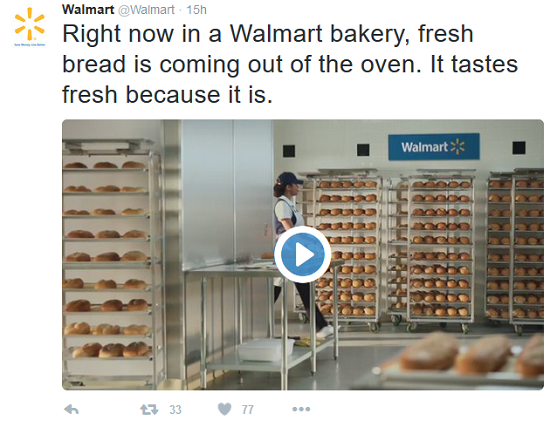Click the white tub under the table
This screenshot has height=427, width=550.
[266, 349]
